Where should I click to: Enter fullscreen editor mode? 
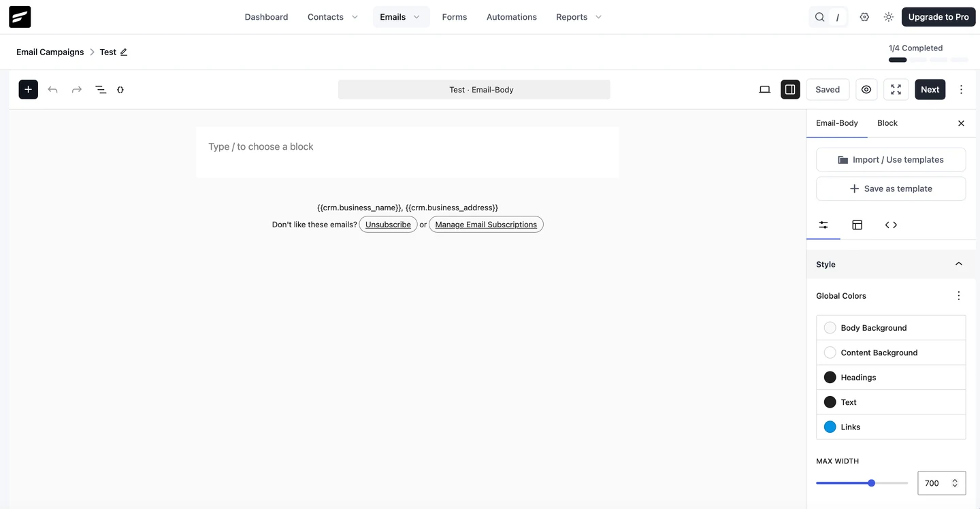896,89
